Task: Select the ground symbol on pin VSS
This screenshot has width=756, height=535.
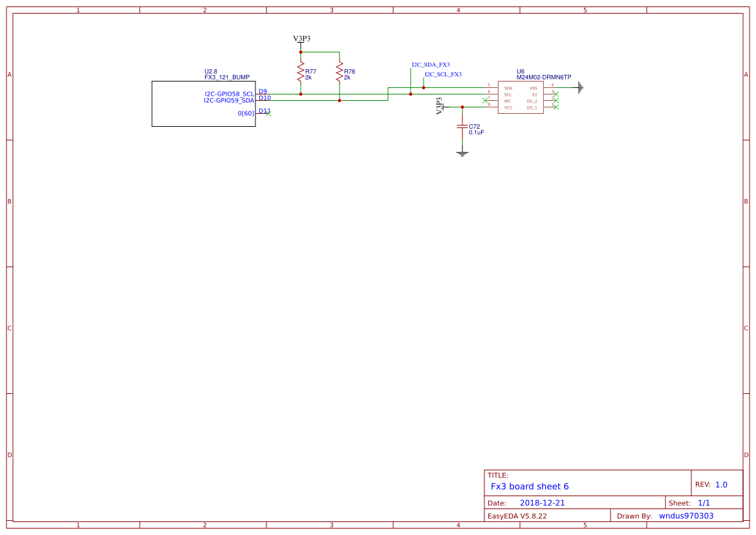Action: [579, 87]
